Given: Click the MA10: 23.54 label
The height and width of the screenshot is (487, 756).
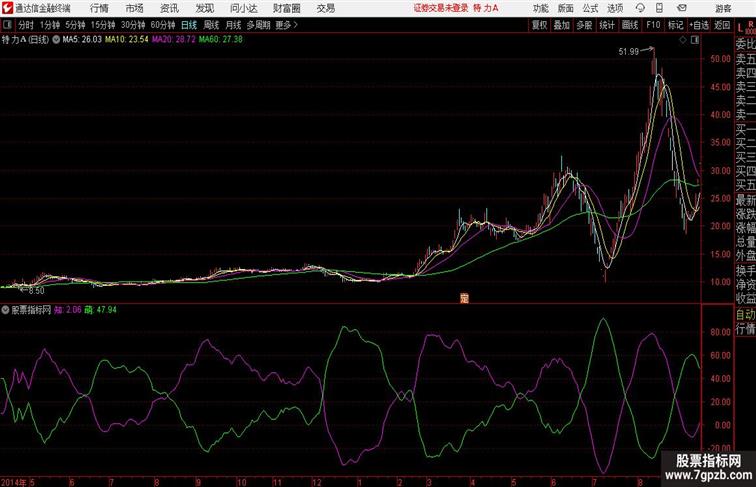Looking at the screenshot, I should pyautogui.click(x=127, y=40).
